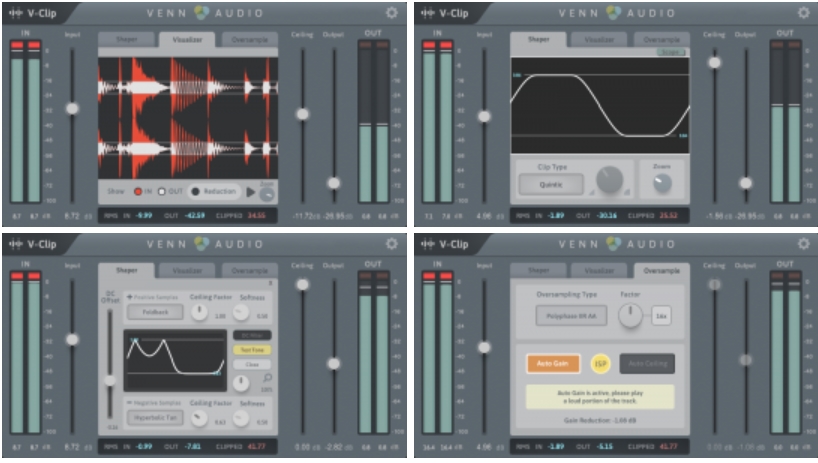The image size is (818, 463).
Task: Click the Ceiling slider handle in the Foldback shaper window
Action: [x=302, y=285]
